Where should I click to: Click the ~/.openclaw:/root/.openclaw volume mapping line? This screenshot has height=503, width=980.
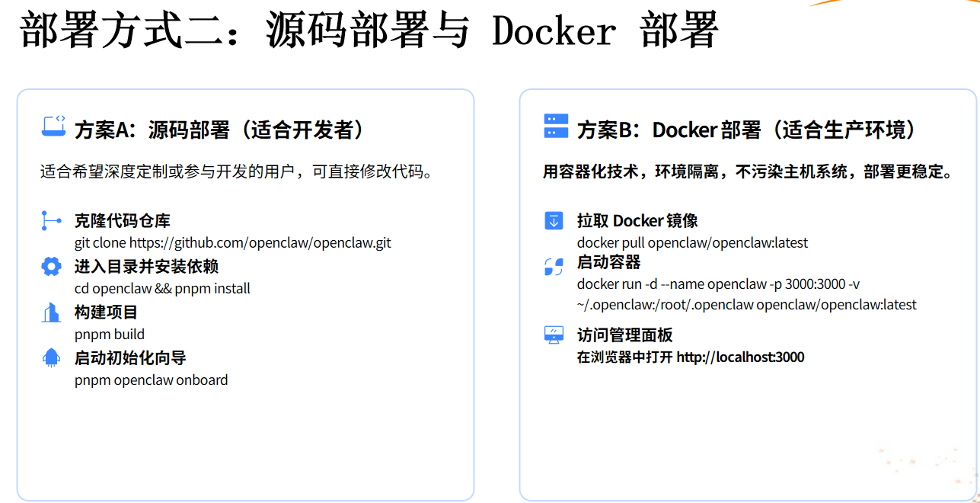747,305
